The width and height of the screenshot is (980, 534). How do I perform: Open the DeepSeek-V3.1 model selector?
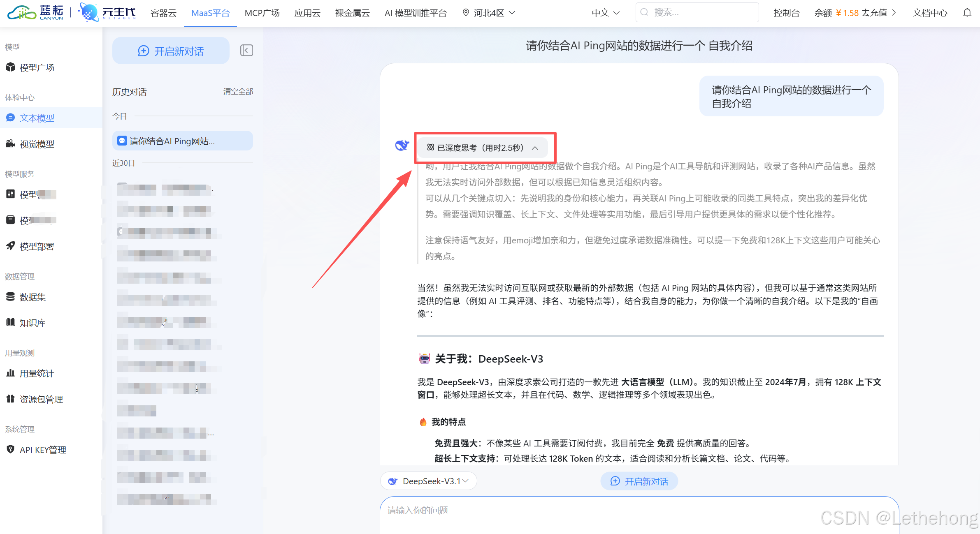[428, 481]
